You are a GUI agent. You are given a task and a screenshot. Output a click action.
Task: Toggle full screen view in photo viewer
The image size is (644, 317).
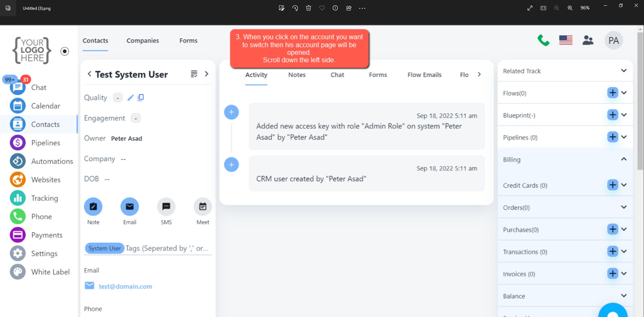pyautogui.click(x=530, y=8)
